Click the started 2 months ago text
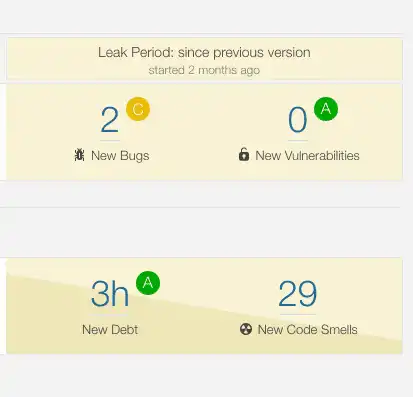The width and height of the screenshot is (413, 397). [x=204, y=70]
